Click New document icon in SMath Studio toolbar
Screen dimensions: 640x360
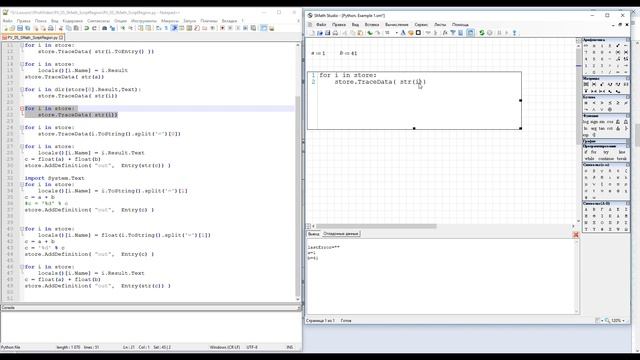[312, 33]
